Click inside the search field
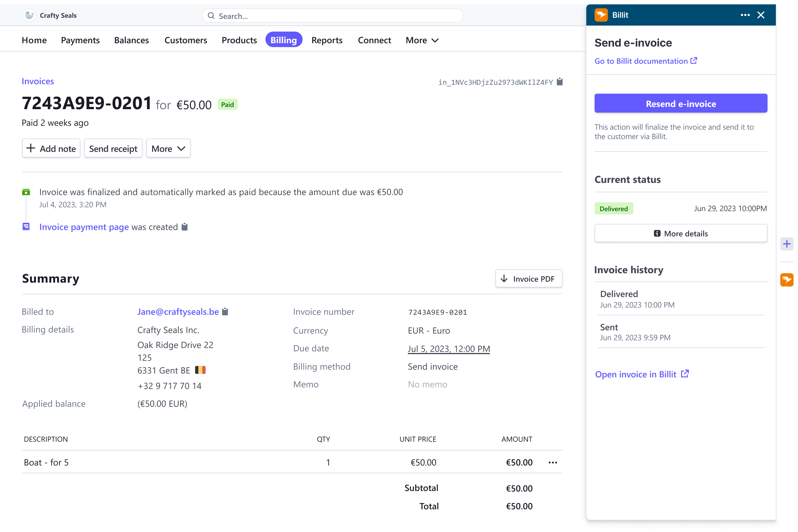 coord(332,16)
